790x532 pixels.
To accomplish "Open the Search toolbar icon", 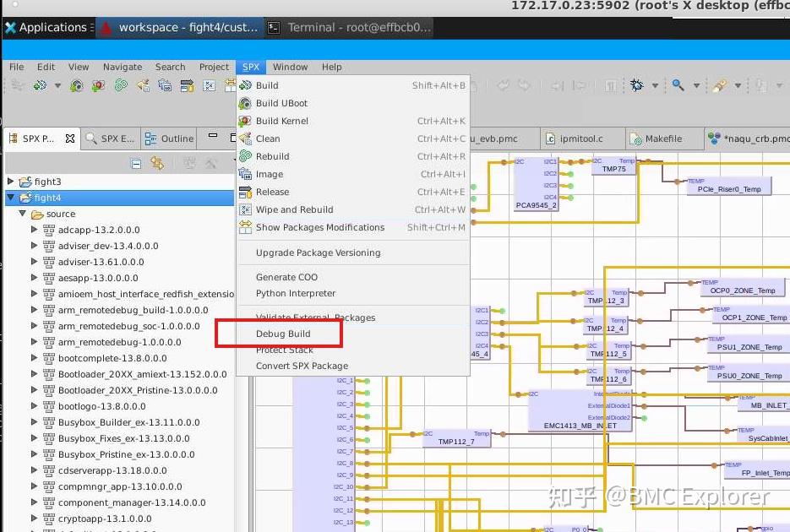I will click(x=677, y=87).
